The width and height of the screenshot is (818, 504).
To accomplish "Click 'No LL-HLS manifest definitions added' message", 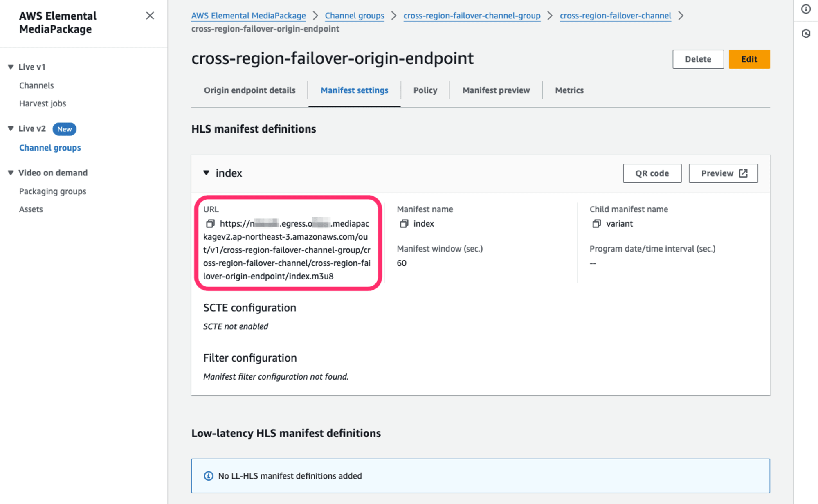I will pos(290,476).
